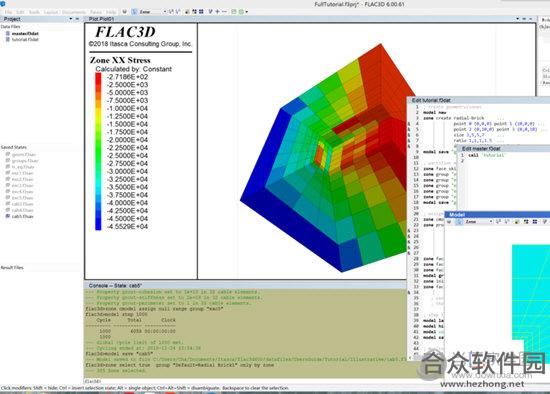
Task: Click the mask-like icon left of cursor tool
Action: [x=125, y=12]
